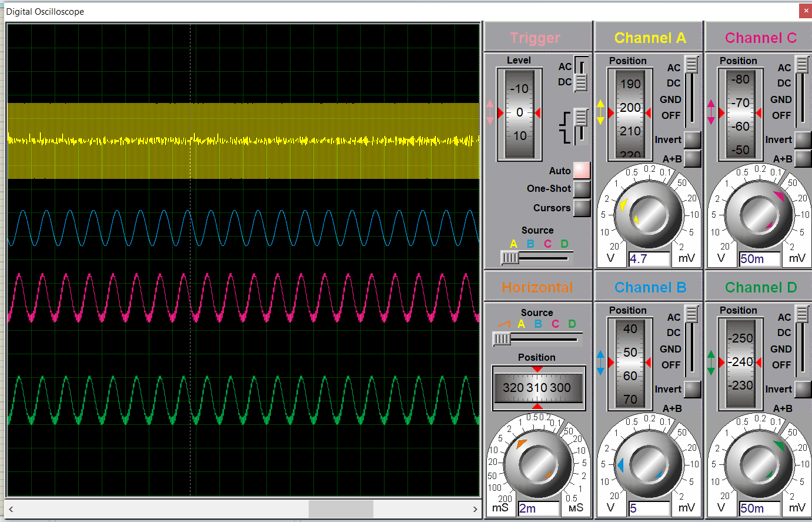Screen dimensions: 812x522
Task: Click trigger edge slope slide switch
Action: click(x=581, y=126)
